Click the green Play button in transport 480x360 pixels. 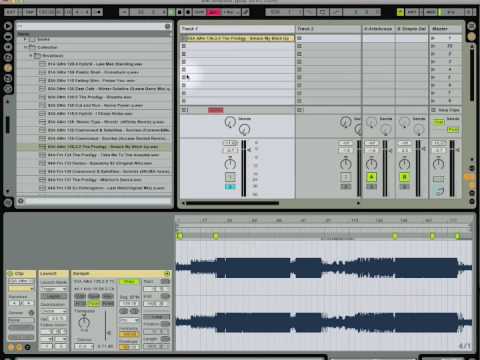click(171, 12)
